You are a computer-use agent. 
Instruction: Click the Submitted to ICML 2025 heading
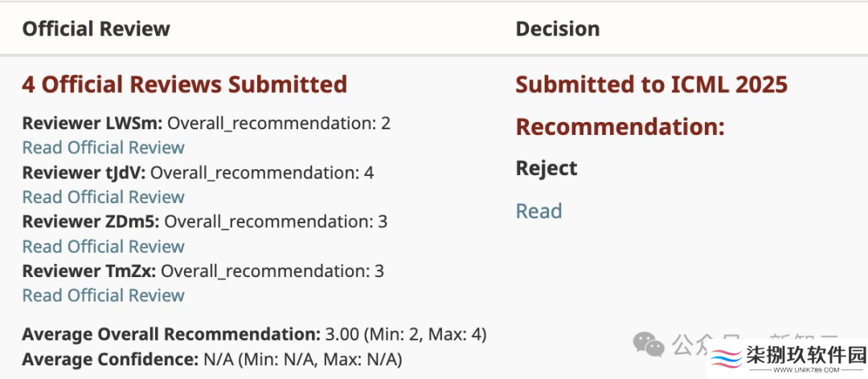pyautogui.click(x=652, y=84)
